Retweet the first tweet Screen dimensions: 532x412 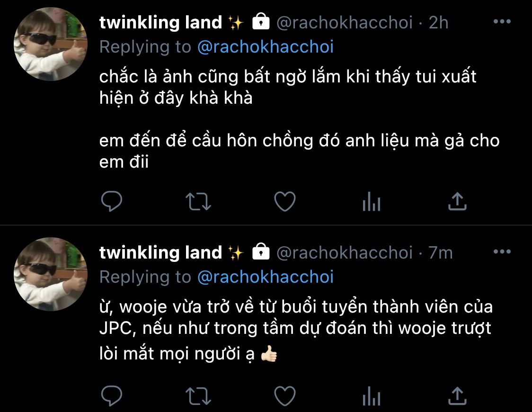198,202
